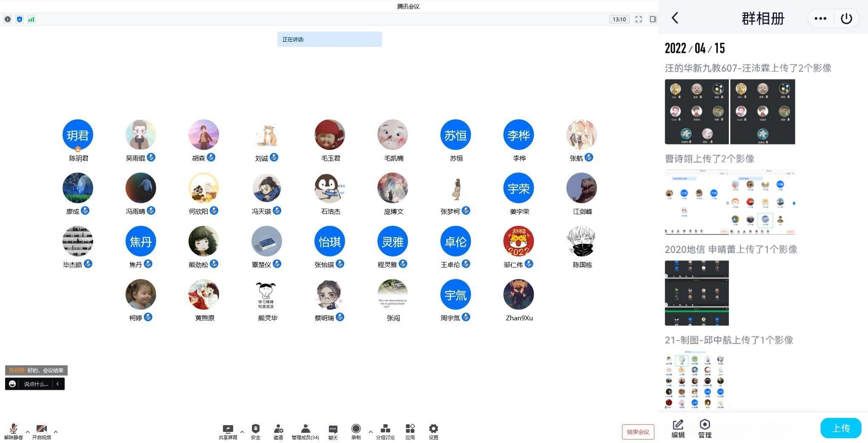
Task: Open the album edit (编辑) option
Action: [x=678, y=428]
